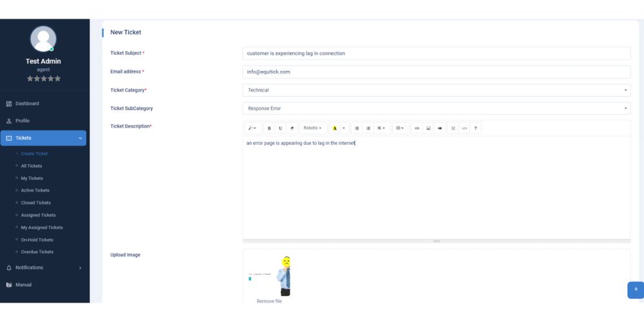The width and height of the screenshot is (644, 322).
Task: Insert an unordered bullet list
Action: pos(357,128)
